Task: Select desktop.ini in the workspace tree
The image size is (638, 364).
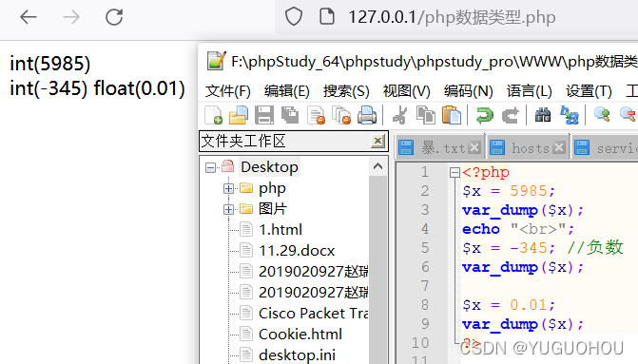Action: (297, 354)
